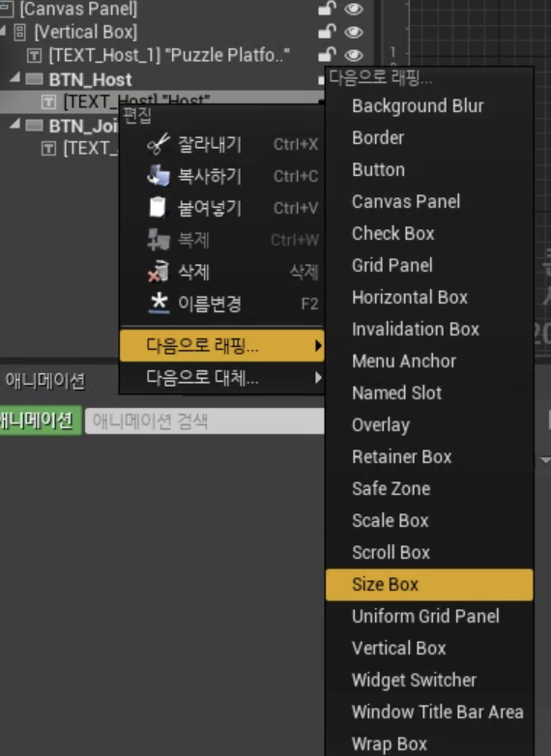Choose 붙여넣기 from the context menu
Screen dimensions: 551x756
(222, 208)
